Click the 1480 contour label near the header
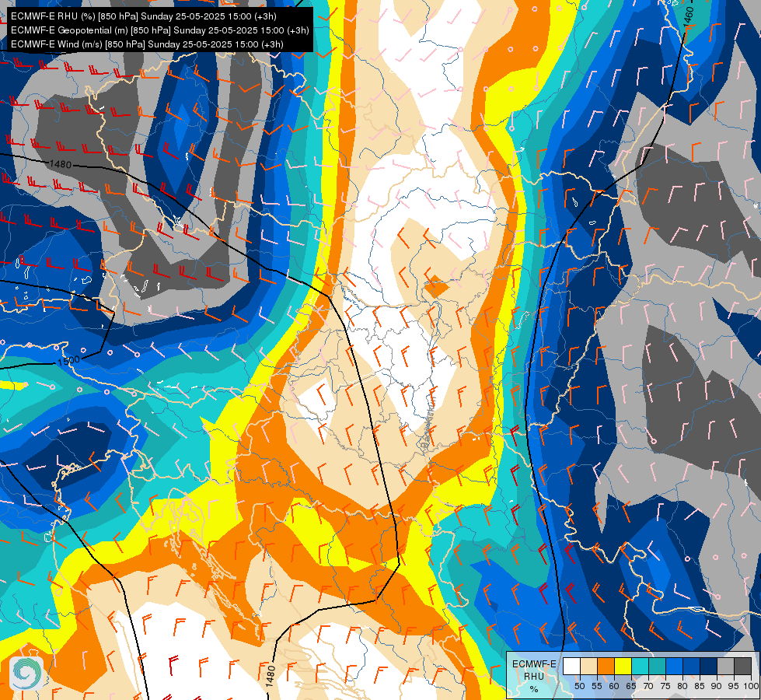Screen dimensions: 761x700 60,164
